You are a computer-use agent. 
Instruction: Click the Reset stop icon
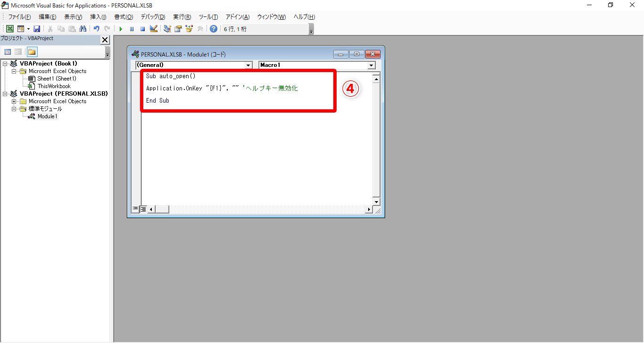coord(142,29)
